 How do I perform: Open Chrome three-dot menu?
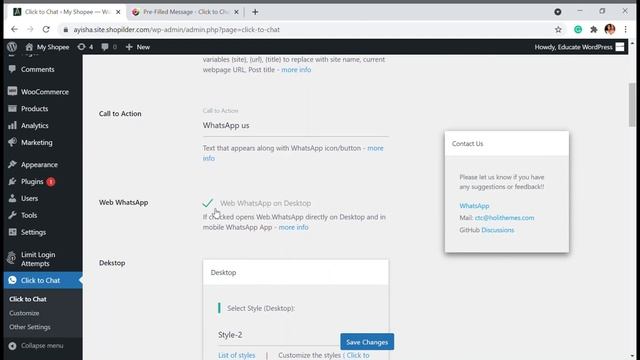point(625,29)
